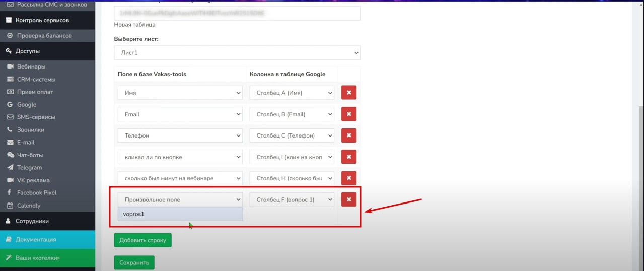This screenshot has height=271, width=644.
Task: Open the Столбец A (Имя) column dropdown
Action: (x=292, y=93)
